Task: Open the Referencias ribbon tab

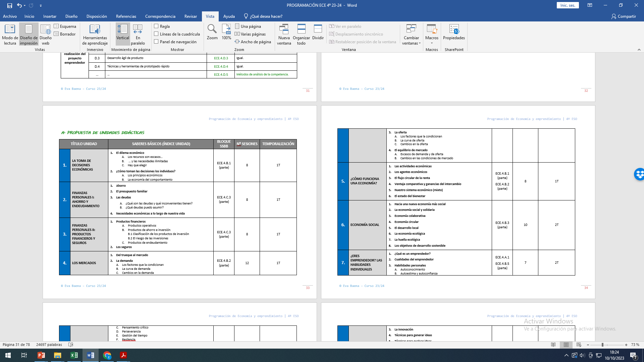Action: pyautogui.click(x=126, y=16)
